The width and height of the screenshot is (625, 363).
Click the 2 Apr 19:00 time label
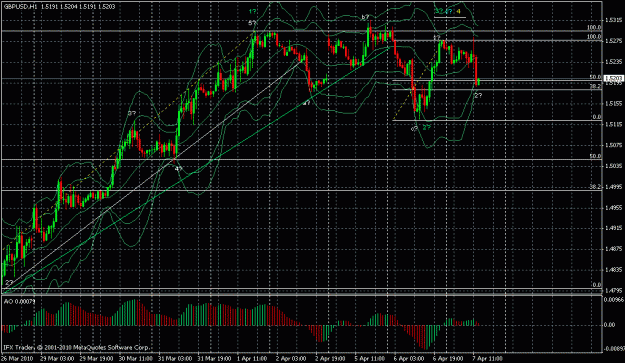(x=331, y=358)
